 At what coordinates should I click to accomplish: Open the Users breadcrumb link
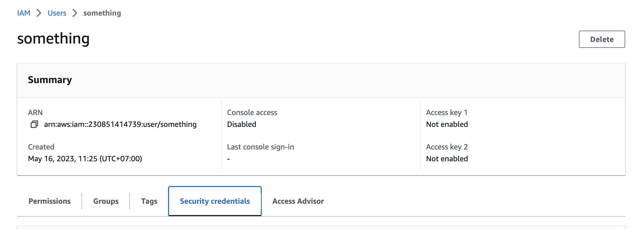pos(57,13)
